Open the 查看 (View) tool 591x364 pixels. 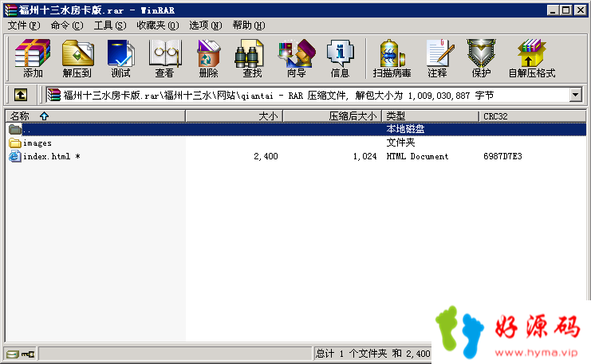tap(165, 58)
